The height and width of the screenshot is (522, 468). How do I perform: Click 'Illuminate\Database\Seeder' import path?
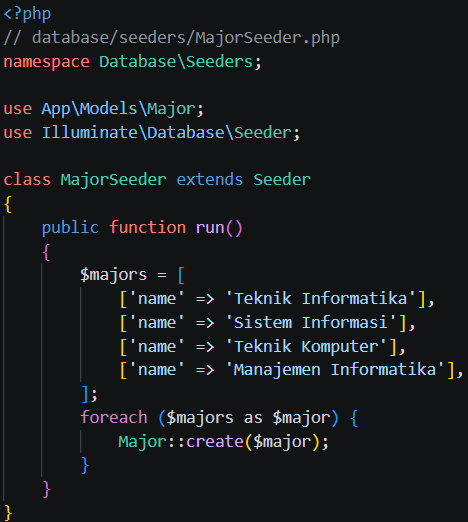(x=166, y=133)
